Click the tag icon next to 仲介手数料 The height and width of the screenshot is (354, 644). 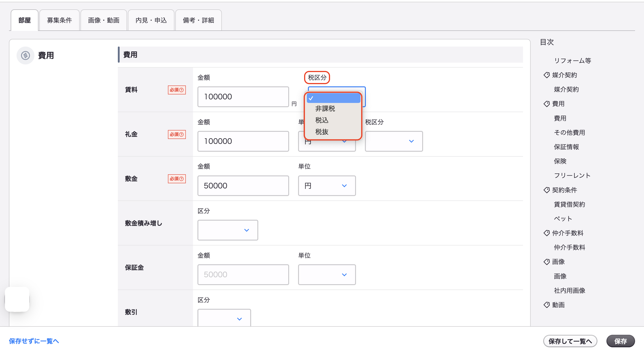547,233
